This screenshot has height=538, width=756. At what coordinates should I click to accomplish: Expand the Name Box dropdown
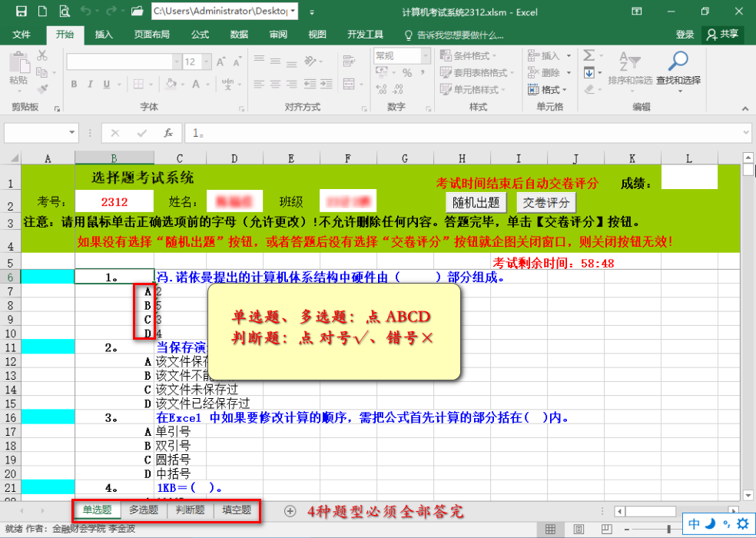(72, 133)
